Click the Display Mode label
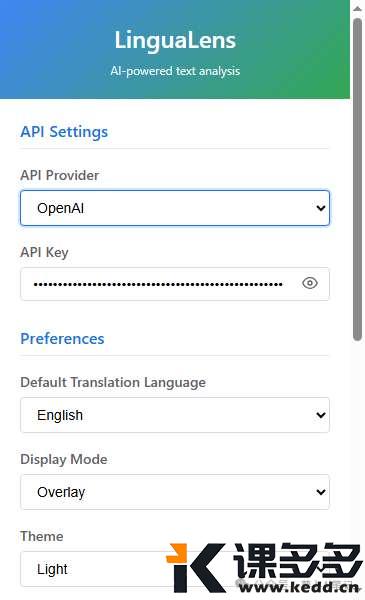The height and width of the screenshot is (600, 365). click(64, 459)
